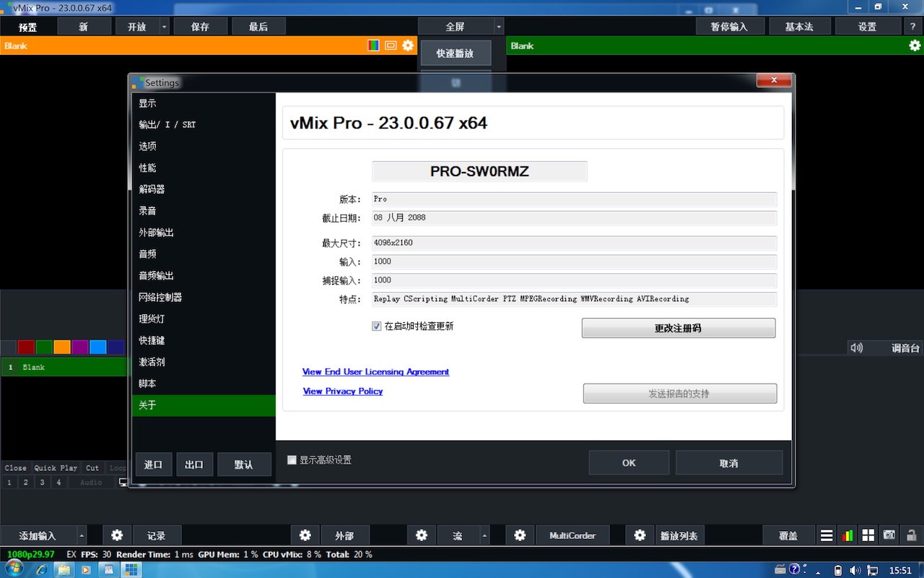Click the 默认 default button
Image resolution: width=924 pixels, height=578 pixels.
pos(244,465)
